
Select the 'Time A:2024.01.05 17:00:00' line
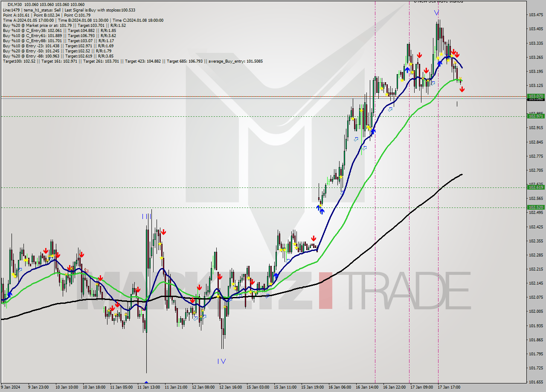coord(83,20)
